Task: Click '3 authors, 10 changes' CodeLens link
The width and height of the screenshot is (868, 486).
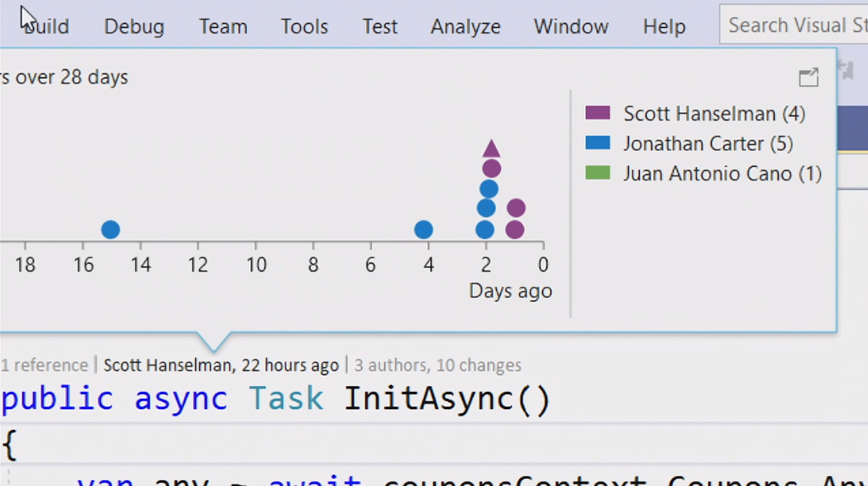Action: pos(437,366)
